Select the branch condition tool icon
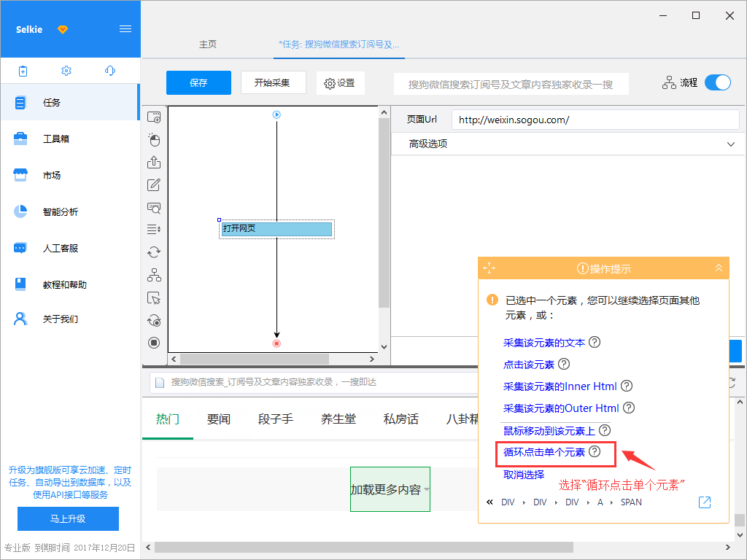This screenshot has height=560, width=747. [154, 275]
